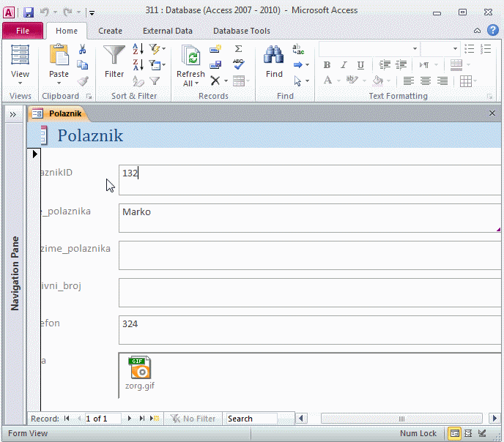Close the Polaznik form with X
The width and height of the screenshot is (504, 442).
tap(492, 113)
